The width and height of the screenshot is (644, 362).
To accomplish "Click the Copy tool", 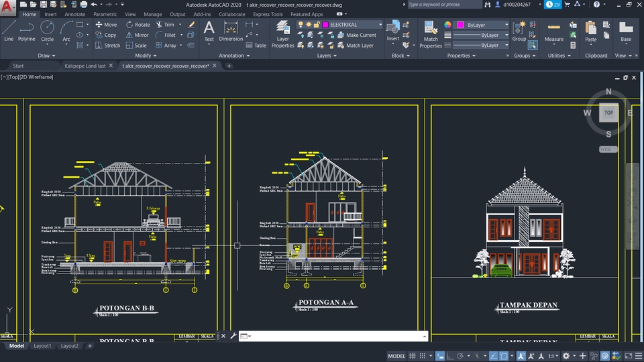I will [106, 36].
